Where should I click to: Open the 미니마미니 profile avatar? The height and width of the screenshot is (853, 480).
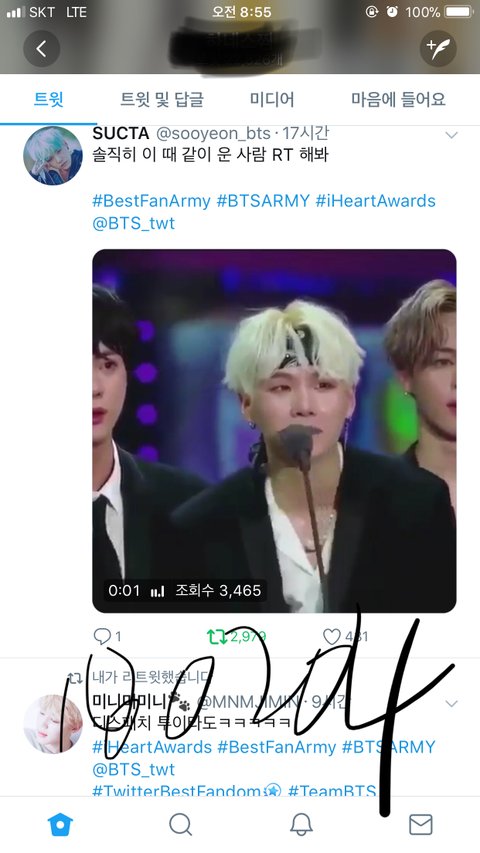(53, 724)
